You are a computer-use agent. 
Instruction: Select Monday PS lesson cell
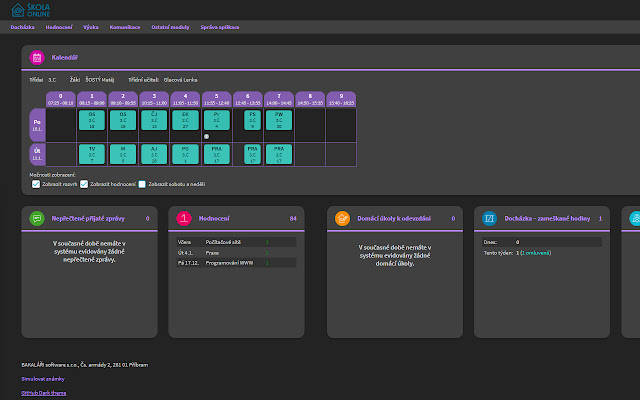click(x=252, y=120)
